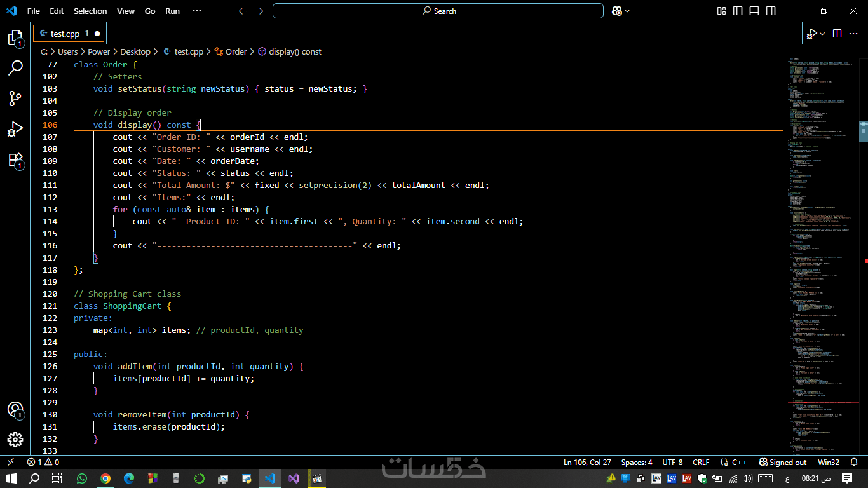Open the Extensions view
This screenshot has height=488, width=868.
click(15, 160)
